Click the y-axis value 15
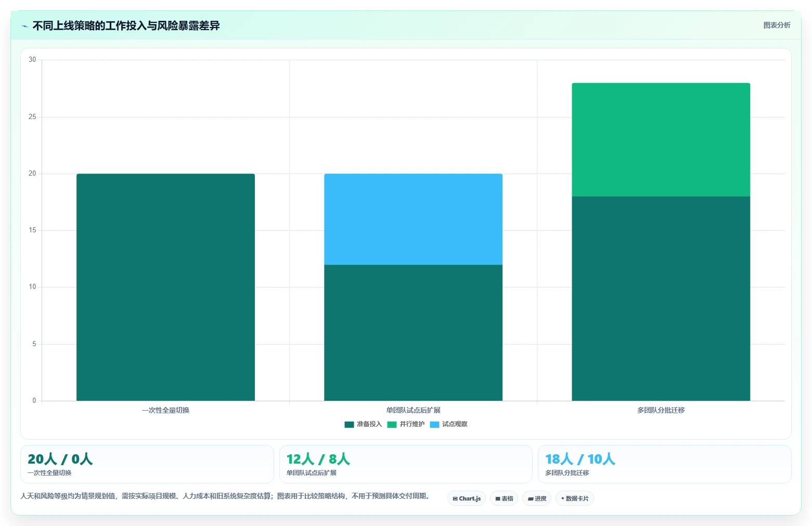The image size is (812, 526). point(32,230)
